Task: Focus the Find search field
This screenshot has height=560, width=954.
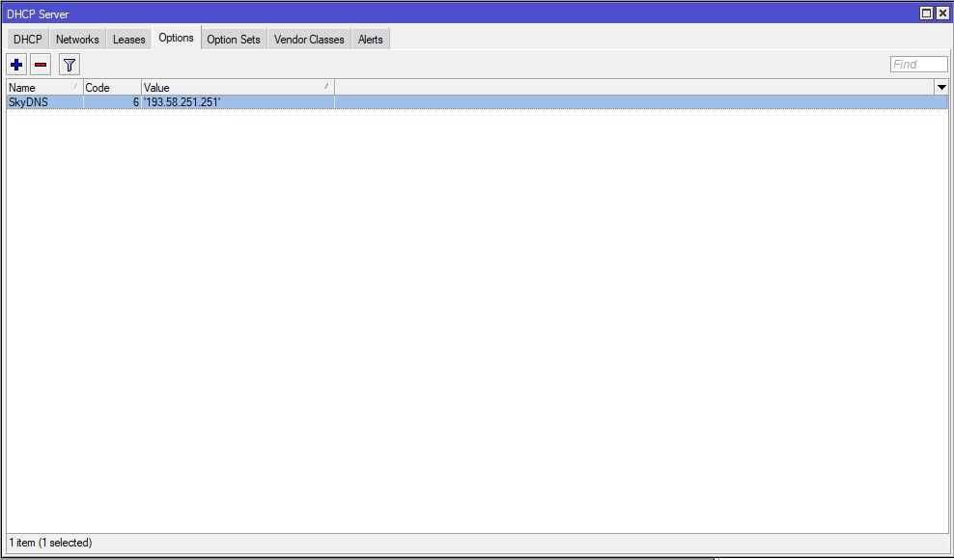Action: 918,64
